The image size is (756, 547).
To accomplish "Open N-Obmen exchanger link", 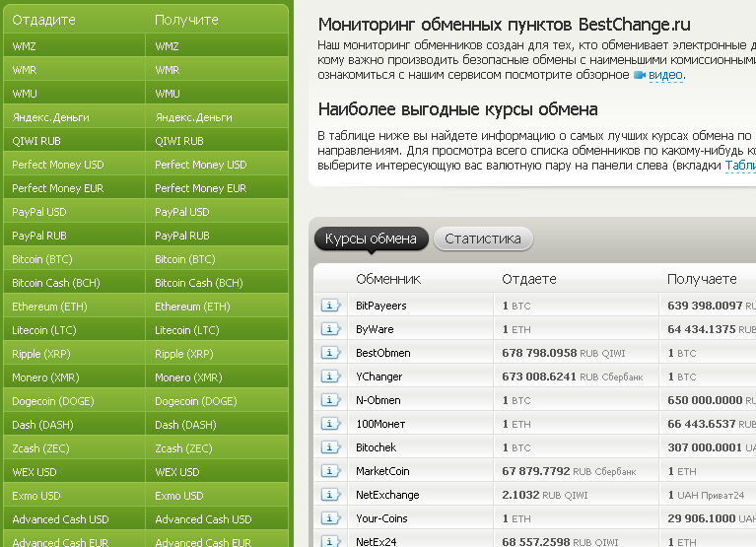I will [378, 400].
